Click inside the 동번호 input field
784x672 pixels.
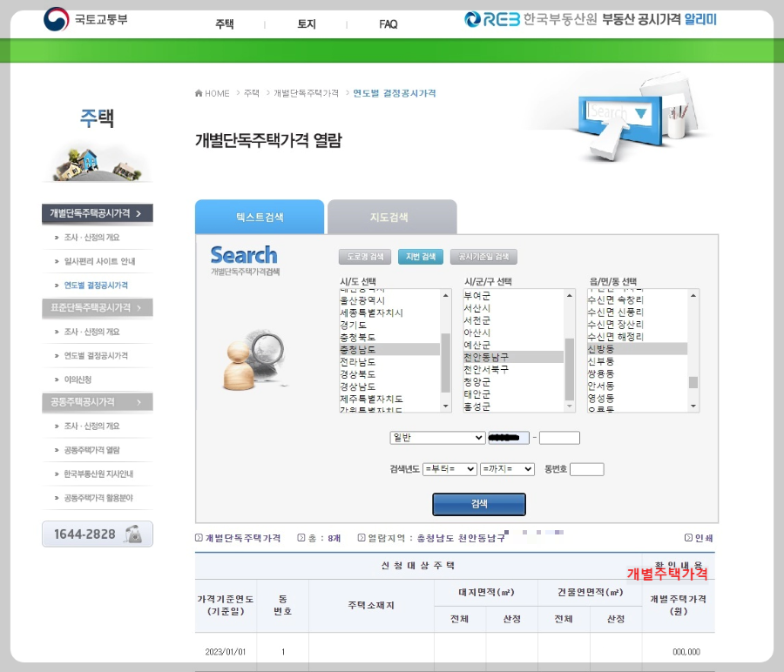pyautogui.click(x=588, y=469)
